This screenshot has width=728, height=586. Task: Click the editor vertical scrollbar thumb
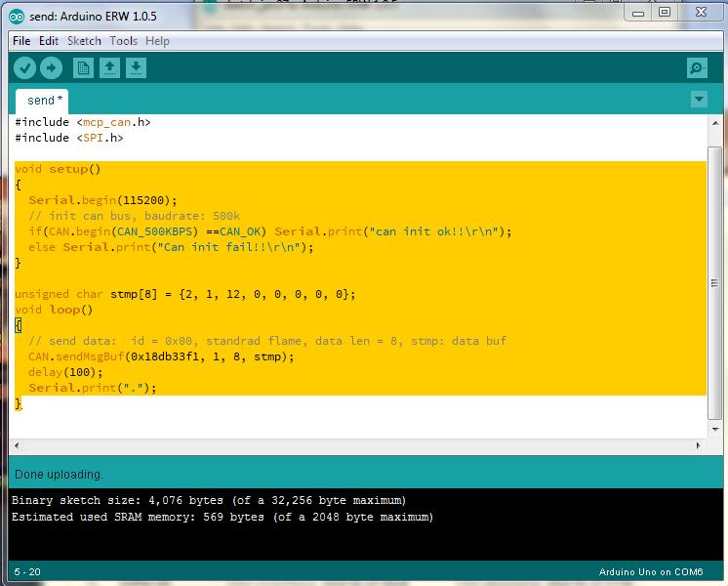click(715, 283)
